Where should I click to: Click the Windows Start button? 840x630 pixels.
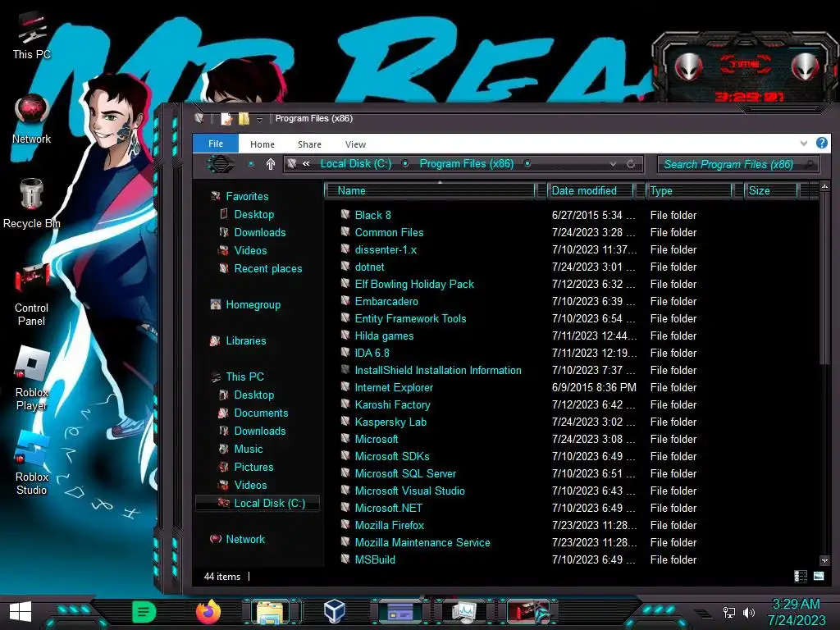coord(21,612)
